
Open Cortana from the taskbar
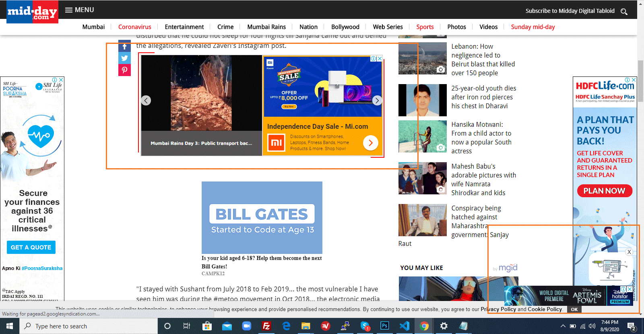point(167,326)
